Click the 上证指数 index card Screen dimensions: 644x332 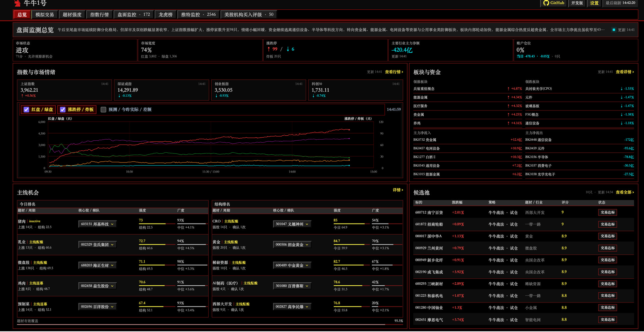[64, 90]
